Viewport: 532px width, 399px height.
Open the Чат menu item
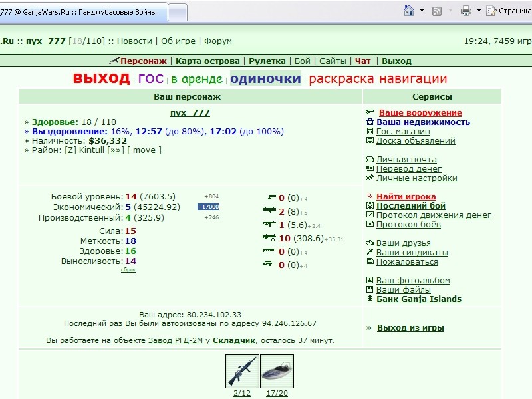362,61
